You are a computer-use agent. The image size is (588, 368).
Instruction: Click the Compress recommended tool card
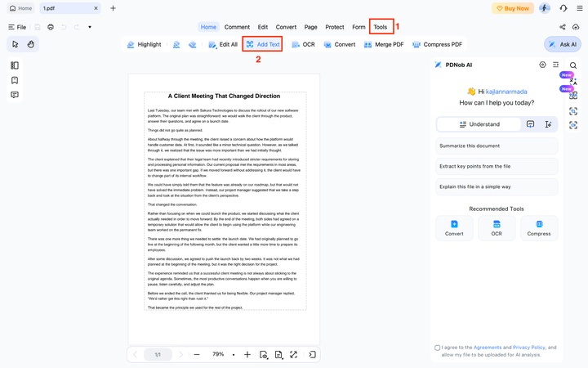[x=539, y=228]
